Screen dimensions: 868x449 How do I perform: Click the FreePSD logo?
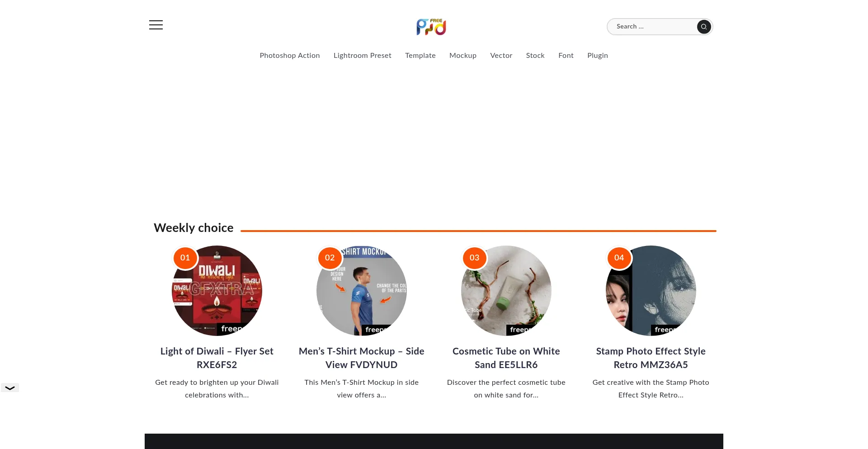click(431, 27)
